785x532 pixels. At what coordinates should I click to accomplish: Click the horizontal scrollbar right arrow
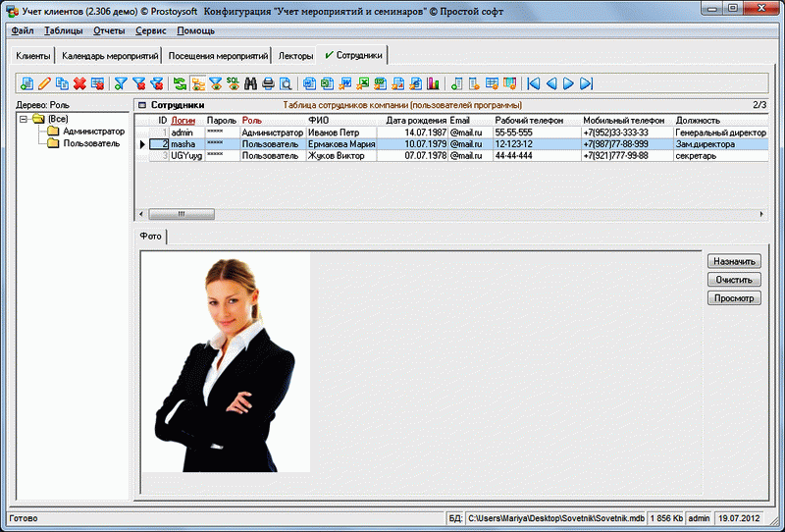[762, 214]
